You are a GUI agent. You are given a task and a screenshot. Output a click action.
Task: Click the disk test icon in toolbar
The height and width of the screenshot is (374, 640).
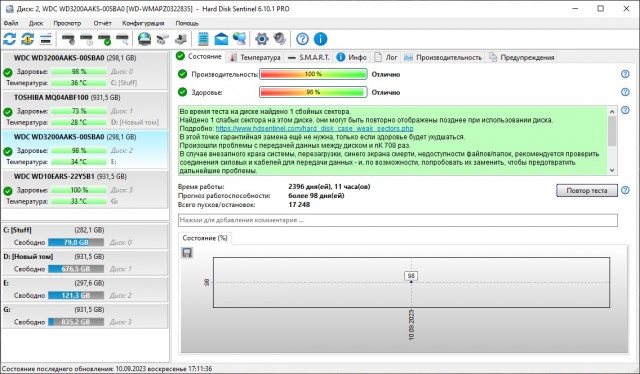(x=68, y=39)
